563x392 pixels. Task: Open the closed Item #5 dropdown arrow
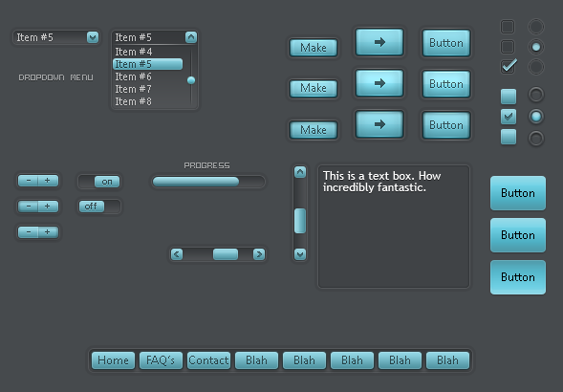93,37
